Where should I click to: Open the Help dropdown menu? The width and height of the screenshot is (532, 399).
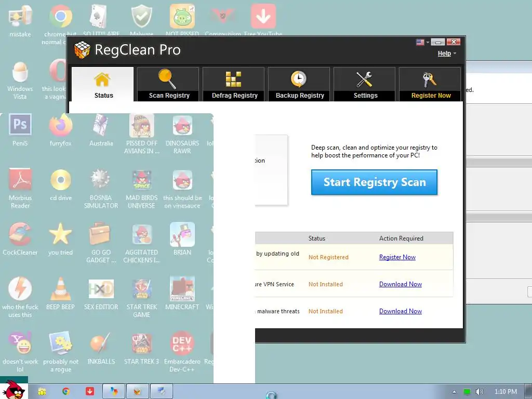point(446,54)
